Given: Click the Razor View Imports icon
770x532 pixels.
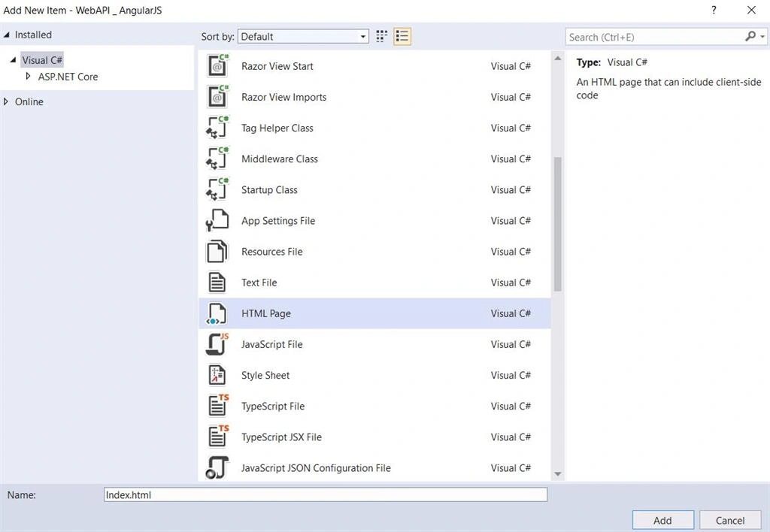Looking at the screenshot, I should point(217,97).
